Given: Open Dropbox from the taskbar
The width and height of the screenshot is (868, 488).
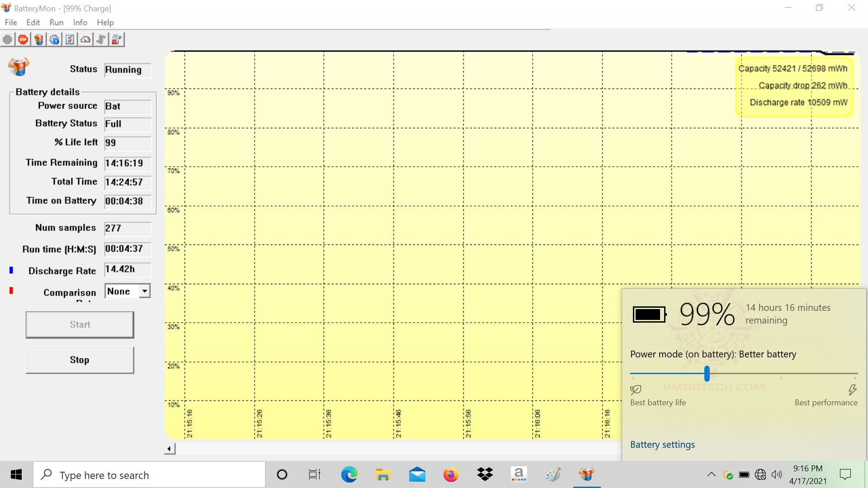Looking at the screenshot, I should pos(485,474).
